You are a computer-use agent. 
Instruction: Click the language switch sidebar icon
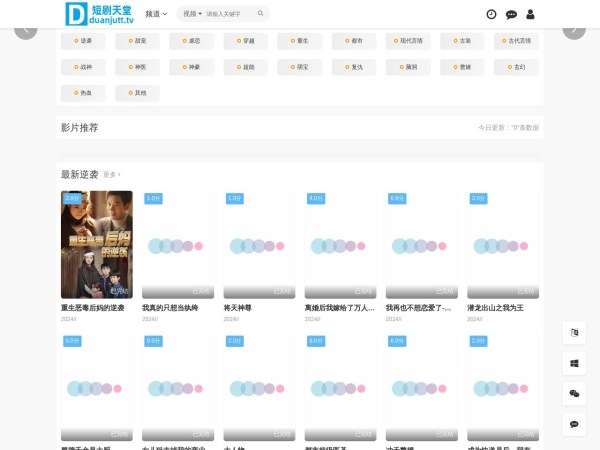tap(574, 333)
